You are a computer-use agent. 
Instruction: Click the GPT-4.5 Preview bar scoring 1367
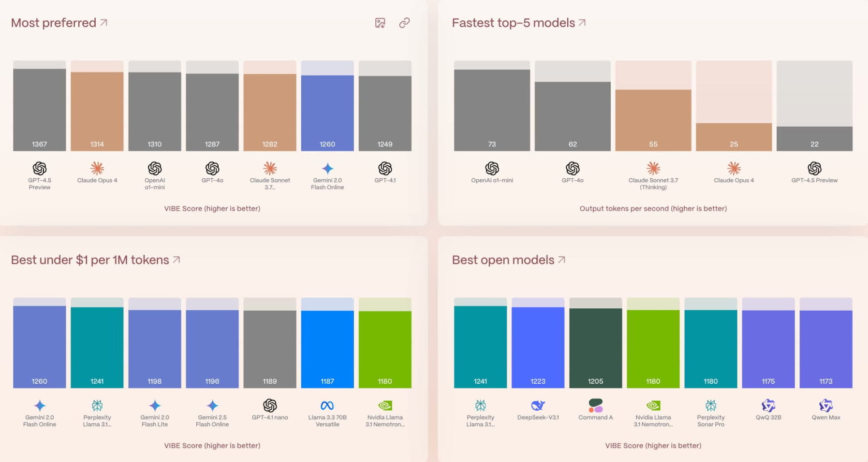tap(40, 109)
